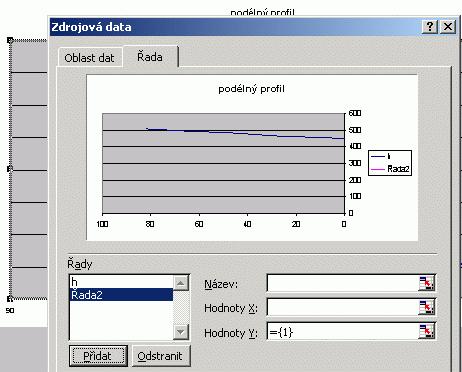The width and height of the screenshot is (462, 372).
Task: Click the series list scroll down arrow
Action: coord(181,331)
